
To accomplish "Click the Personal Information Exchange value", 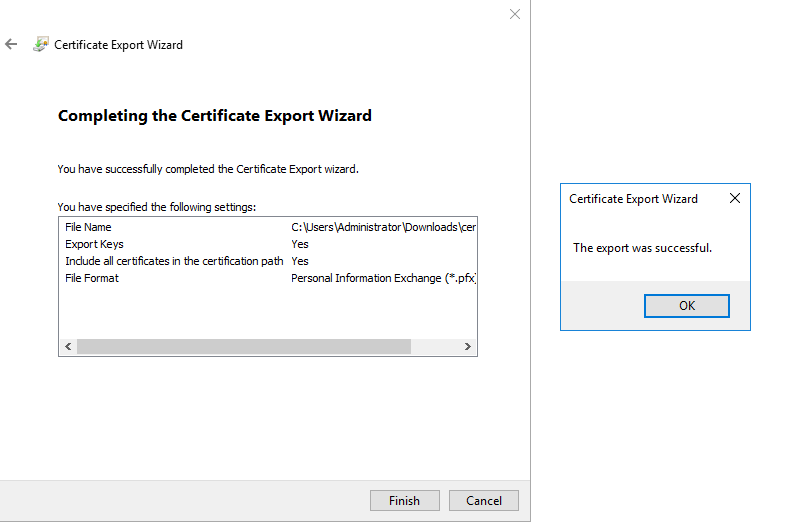I will point(383,278).
